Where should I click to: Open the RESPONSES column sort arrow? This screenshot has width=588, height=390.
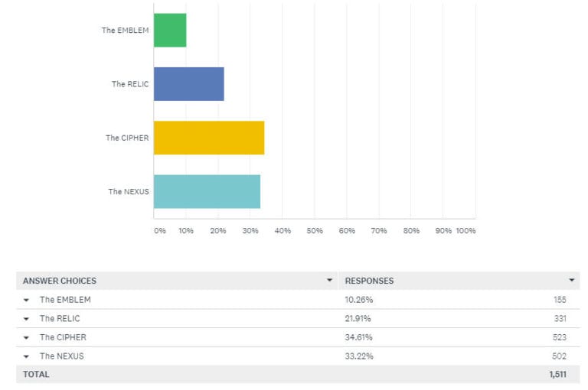(x=571, y=281)
